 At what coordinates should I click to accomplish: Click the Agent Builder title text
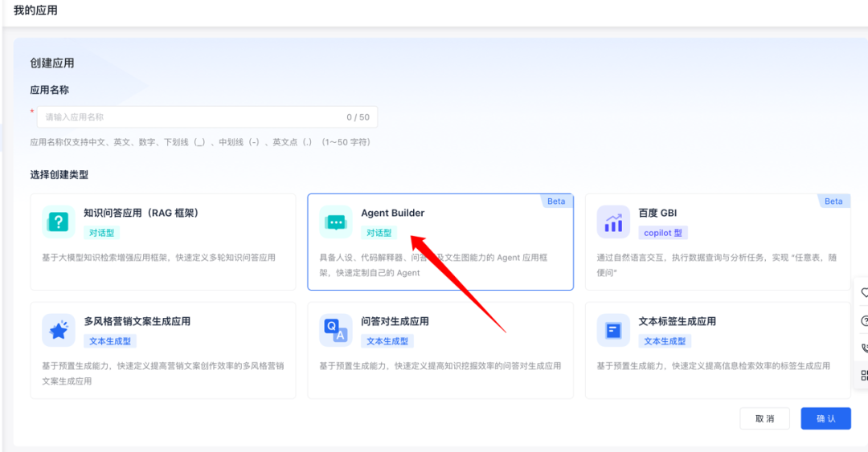[x=392, y=213]
